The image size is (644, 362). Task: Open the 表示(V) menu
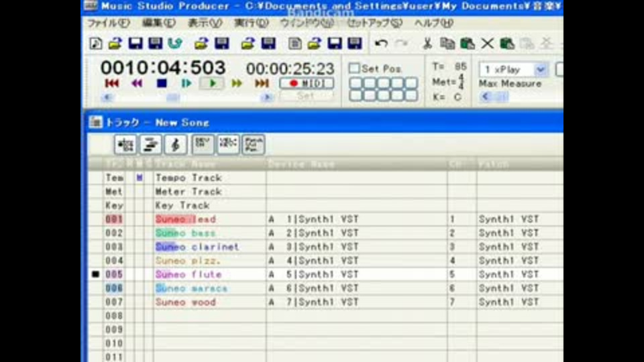tap(205, 23)
